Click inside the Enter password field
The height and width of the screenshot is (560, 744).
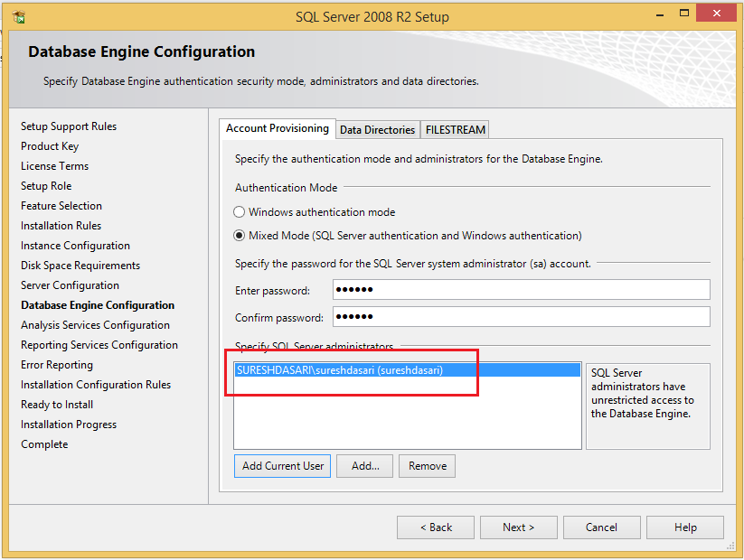click(x=521, y=289)
